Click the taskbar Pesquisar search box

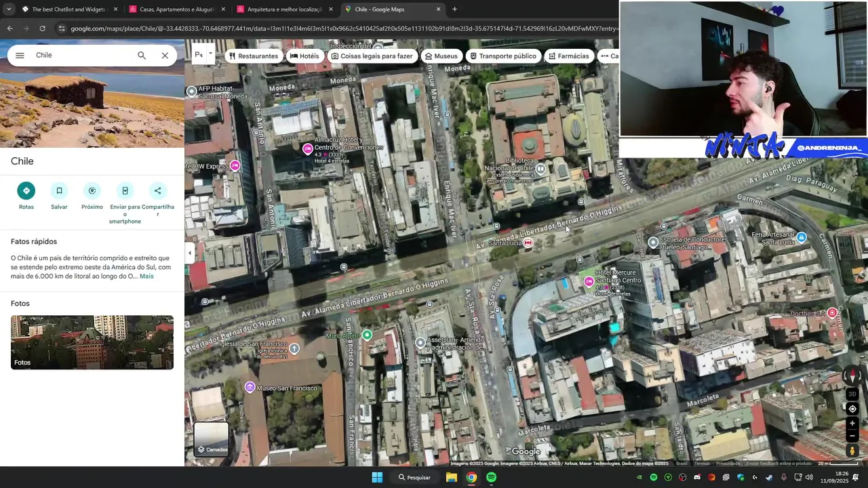[x=415, y=477]
